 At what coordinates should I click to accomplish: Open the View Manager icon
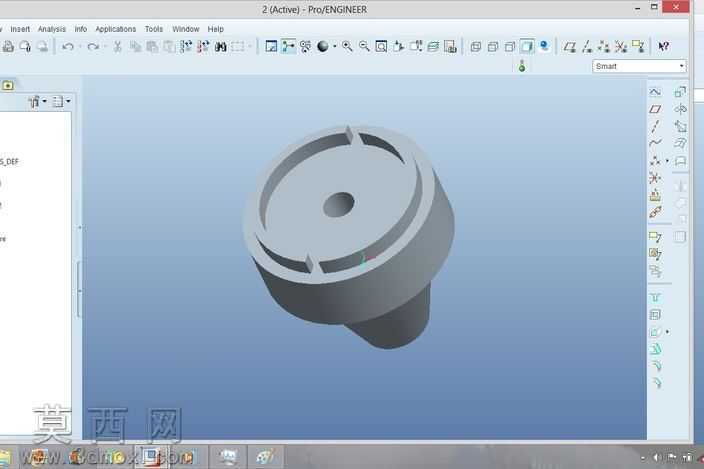(x=450, y=46)
